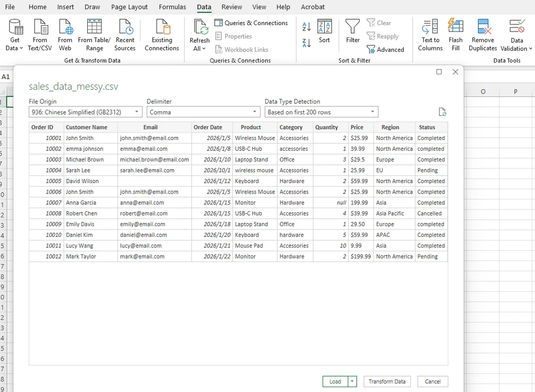This screenshot has width=535, height=392.
Task: Click the $199.99 price cell
Action: pos(361,256)
